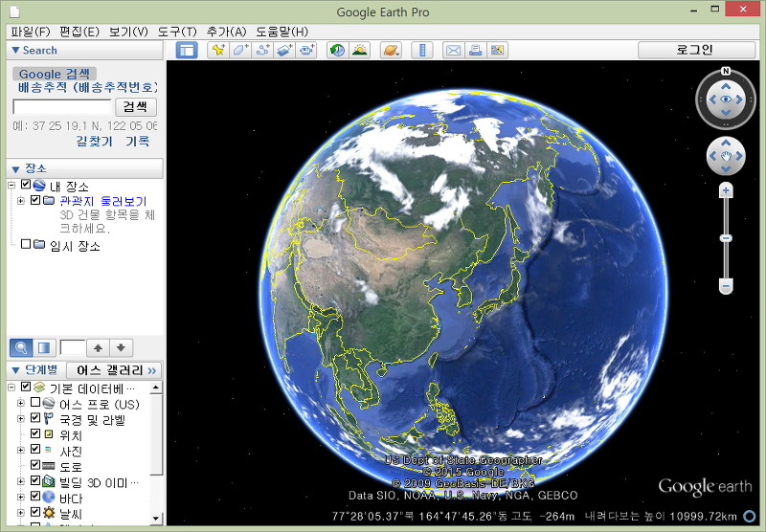Check the 임시 장소 checkbox
Viewport: 766px width, 532px height.
(26, 244)
